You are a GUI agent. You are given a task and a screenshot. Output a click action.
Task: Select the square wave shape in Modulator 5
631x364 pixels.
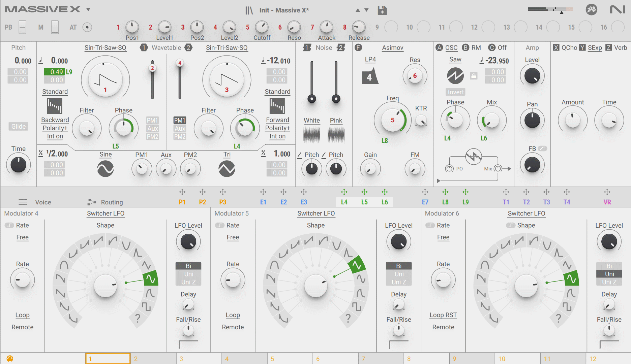pyautogui.click(x=357, y=306)
